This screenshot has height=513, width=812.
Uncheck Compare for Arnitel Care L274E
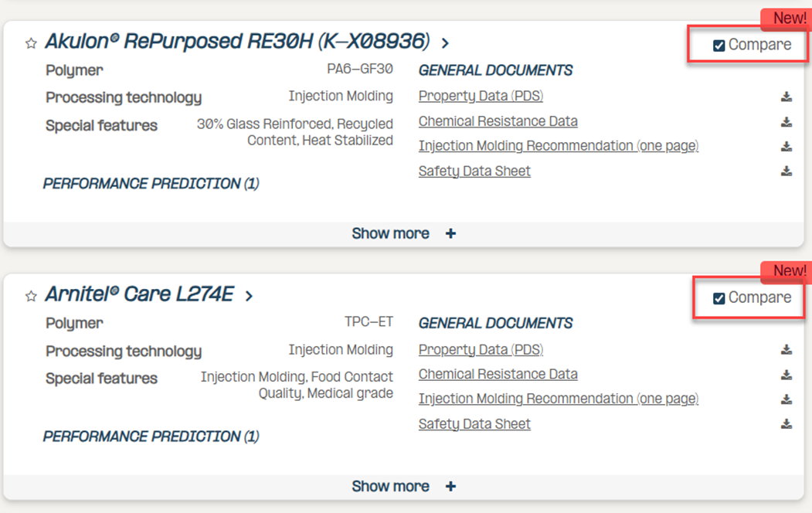719,298
